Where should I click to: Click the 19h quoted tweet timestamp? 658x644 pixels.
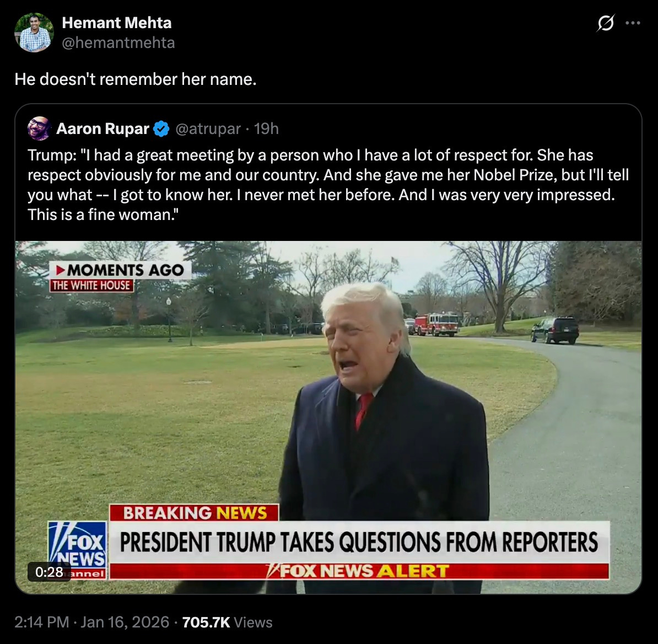(267, 129)
